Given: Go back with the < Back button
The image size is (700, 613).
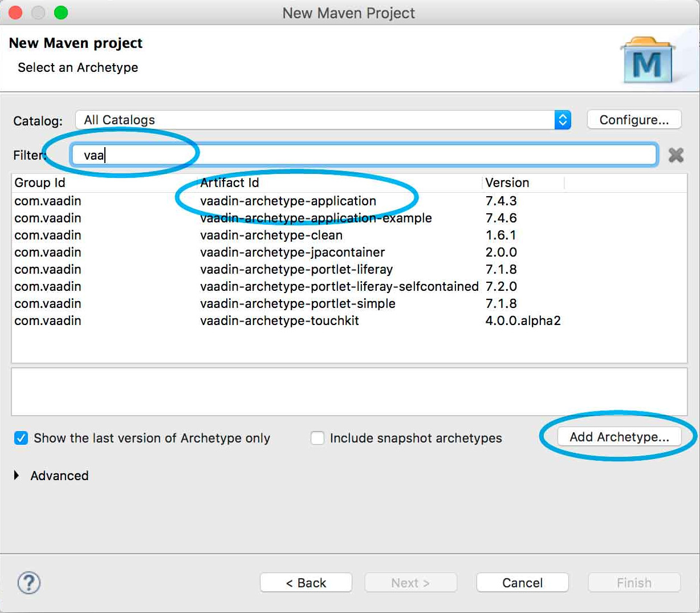Looking at the screenshot, I should pos(306,583).
